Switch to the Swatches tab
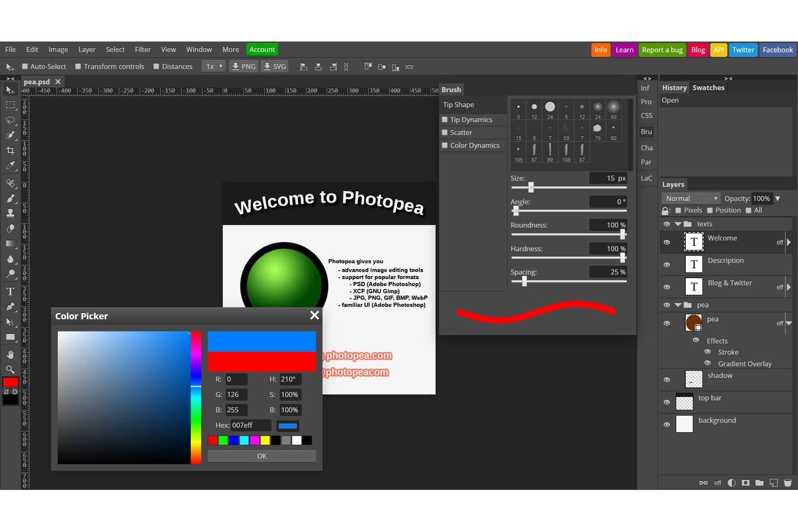 (x=708, y=88)
